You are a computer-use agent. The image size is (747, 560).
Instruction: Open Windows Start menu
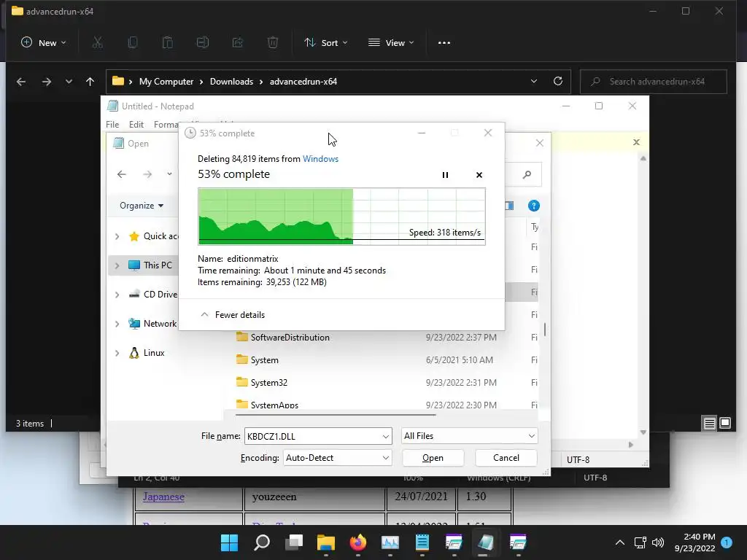(x=229, y=542)
